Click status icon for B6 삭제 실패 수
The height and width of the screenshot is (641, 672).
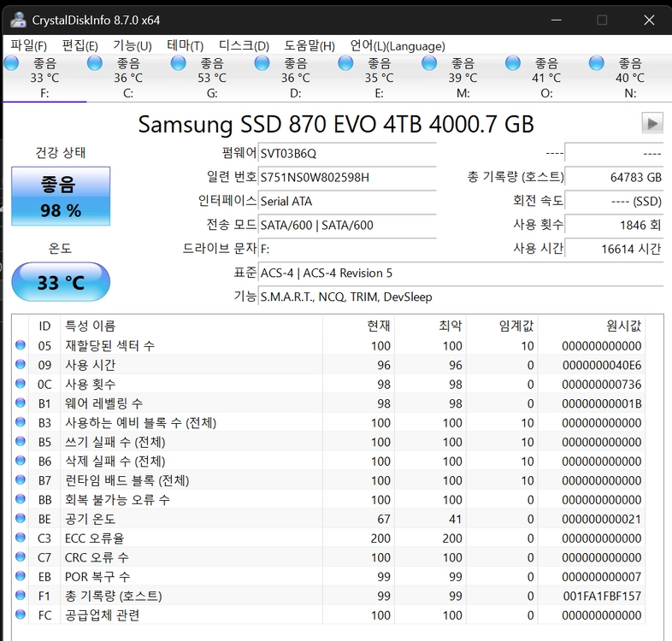tap(21, 460)
